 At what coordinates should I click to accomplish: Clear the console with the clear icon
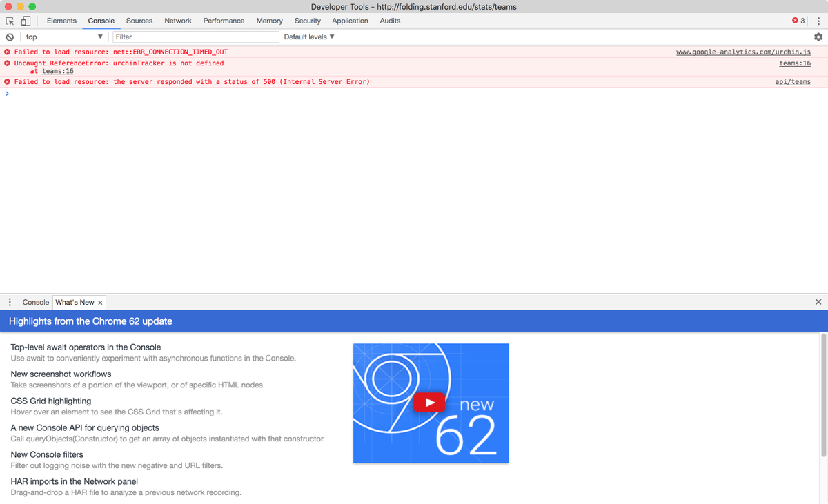[10, 37]
